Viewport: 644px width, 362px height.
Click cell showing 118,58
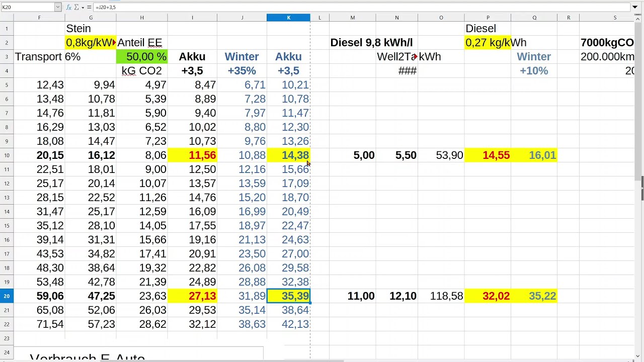pyautogui.click(x=441, y=296)
